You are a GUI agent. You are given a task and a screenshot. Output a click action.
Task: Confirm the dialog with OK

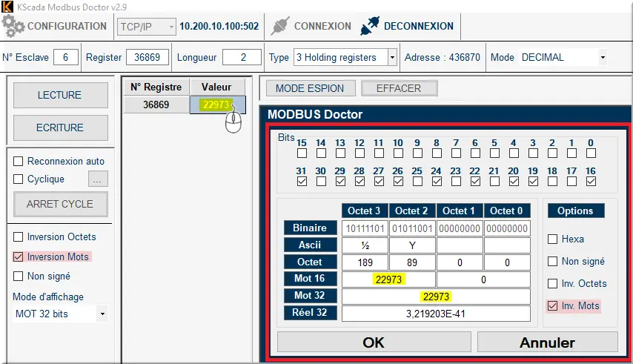coord(374,343)
